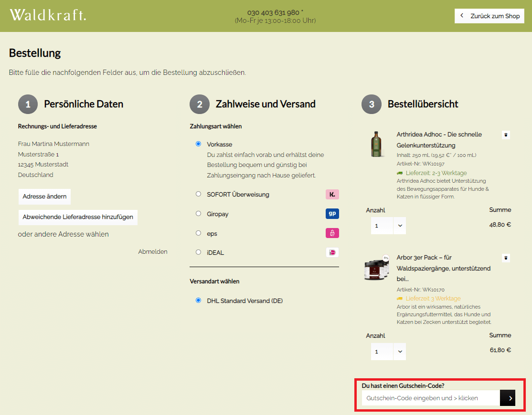
Task: Click the yellow delivery truck icon for Arbor
Action: 400,299
